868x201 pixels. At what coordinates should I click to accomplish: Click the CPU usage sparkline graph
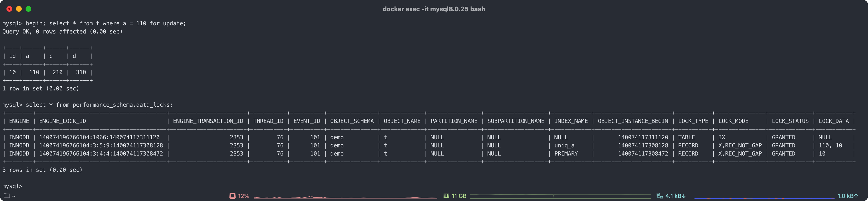coord(345,197)
